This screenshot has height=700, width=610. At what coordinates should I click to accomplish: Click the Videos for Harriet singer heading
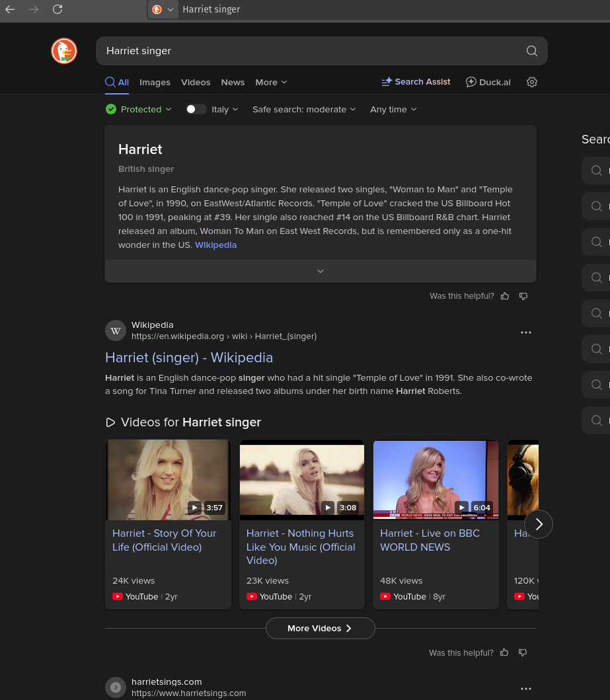click(190, 422)
